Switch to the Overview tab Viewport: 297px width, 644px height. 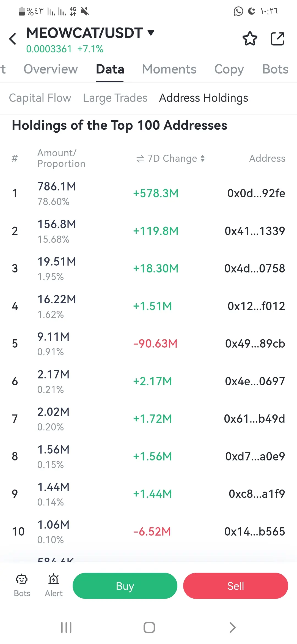click(51, 69)
